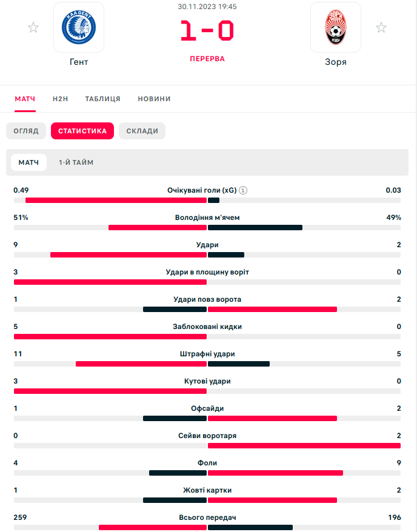417x532 pixels.
Task: Click the 1-0 match score
Action: [207, 32]
